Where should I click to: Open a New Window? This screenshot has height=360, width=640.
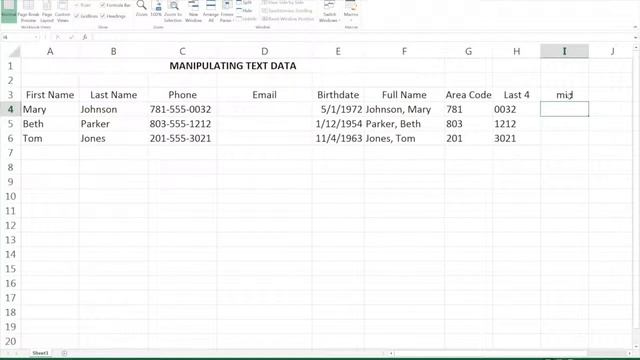pos(193,11)
